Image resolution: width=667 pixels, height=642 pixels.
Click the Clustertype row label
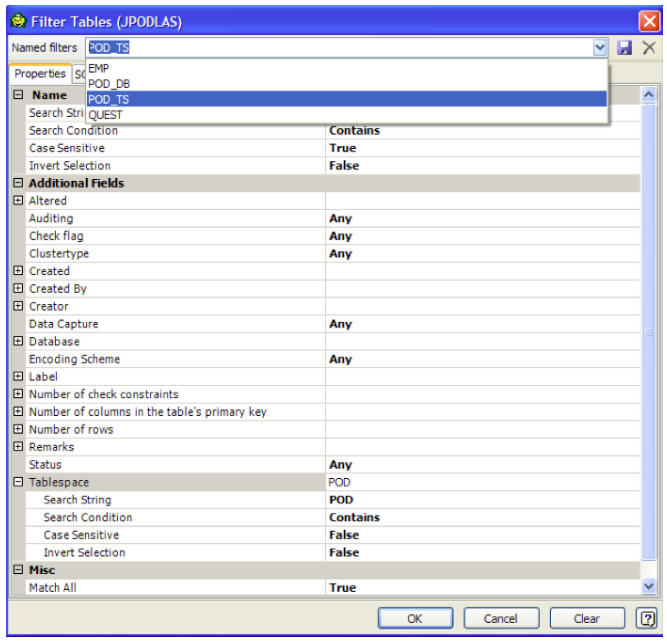pos(59,254)
